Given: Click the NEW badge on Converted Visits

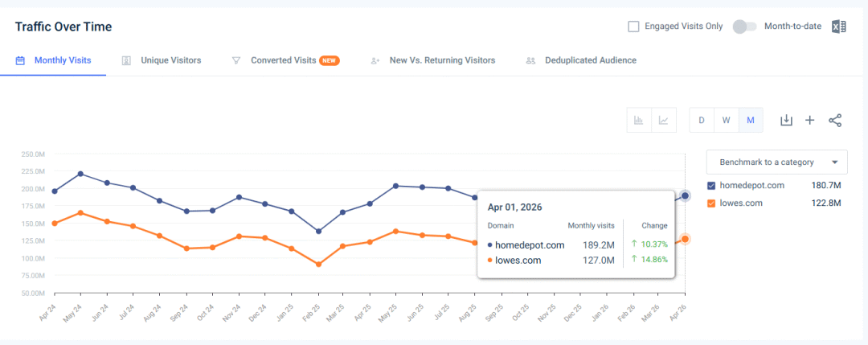Looking at the screenshot, I should pos(330,60).
